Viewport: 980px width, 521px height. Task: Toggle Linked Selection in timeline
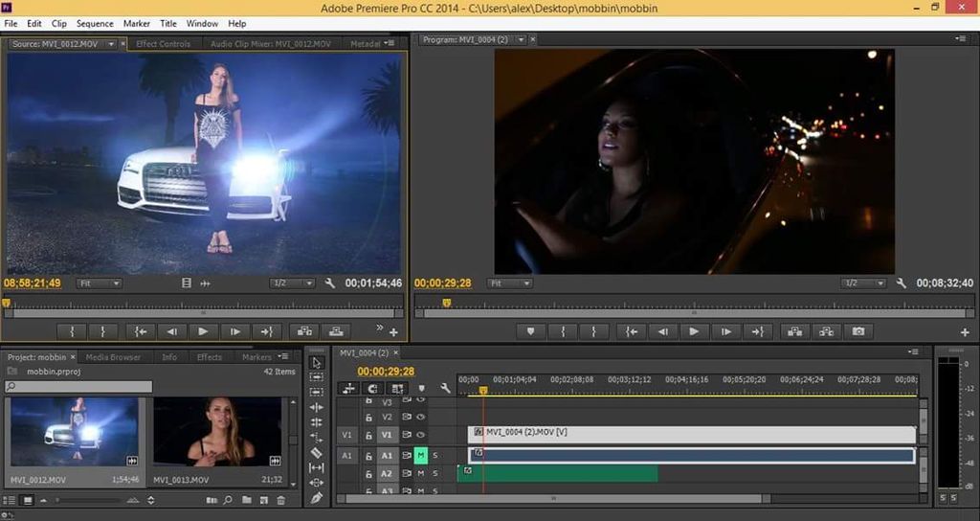tap(397, 389)
